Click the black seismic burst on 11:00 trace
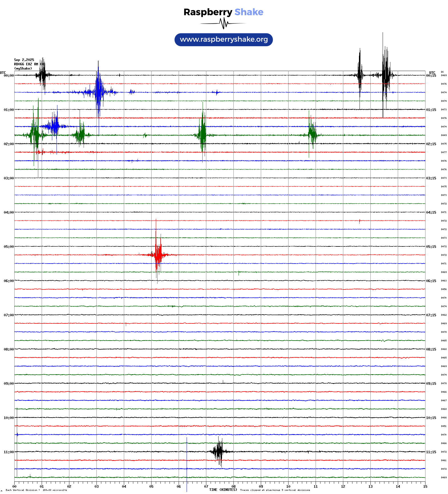 coord(219,451)
